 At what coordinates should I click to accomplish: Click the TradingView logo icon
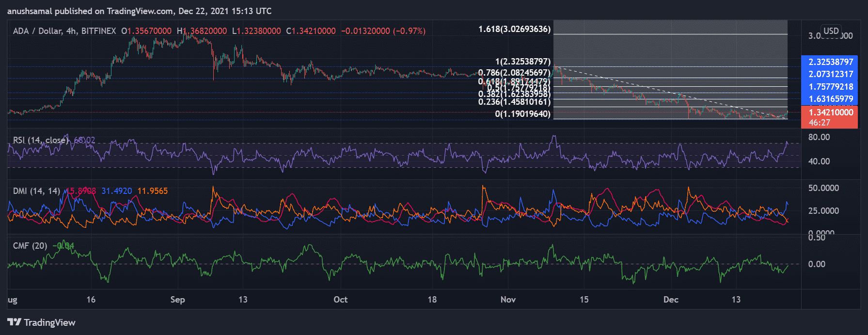(x=14, y=322)
